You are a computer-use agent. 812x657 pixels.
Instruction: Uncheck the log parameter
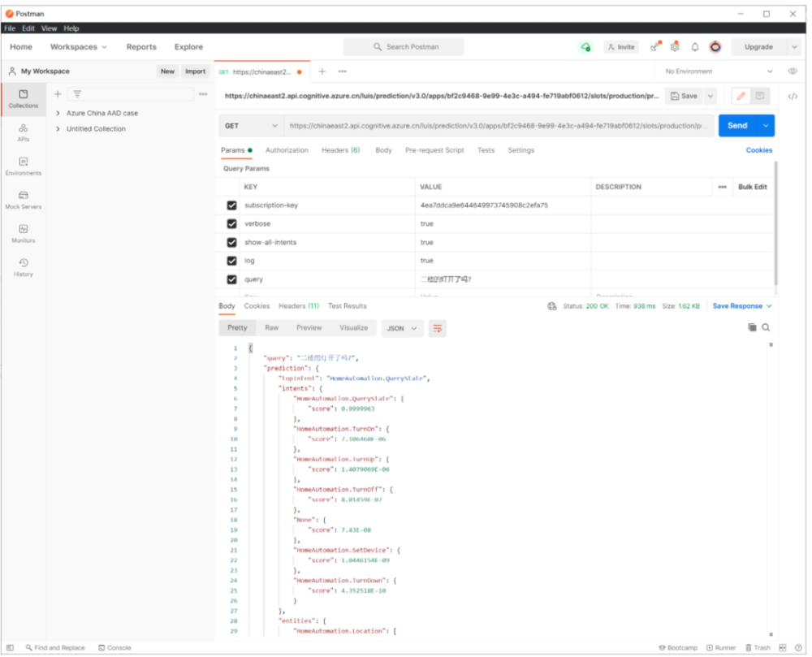point(231,261)
